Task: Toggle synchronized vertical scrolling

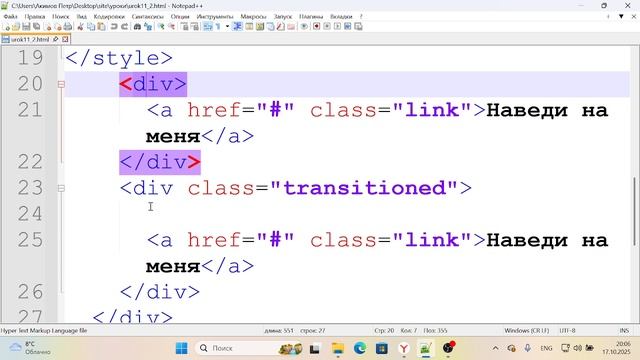Action: coord(184,27)
